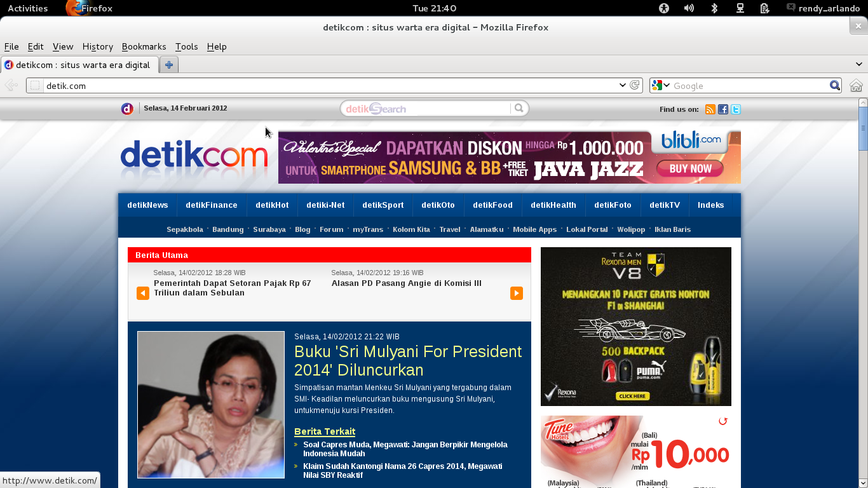Click in the detik.com URL address field
The width and height of the screenshot is (868, 488).
[330, 85]
